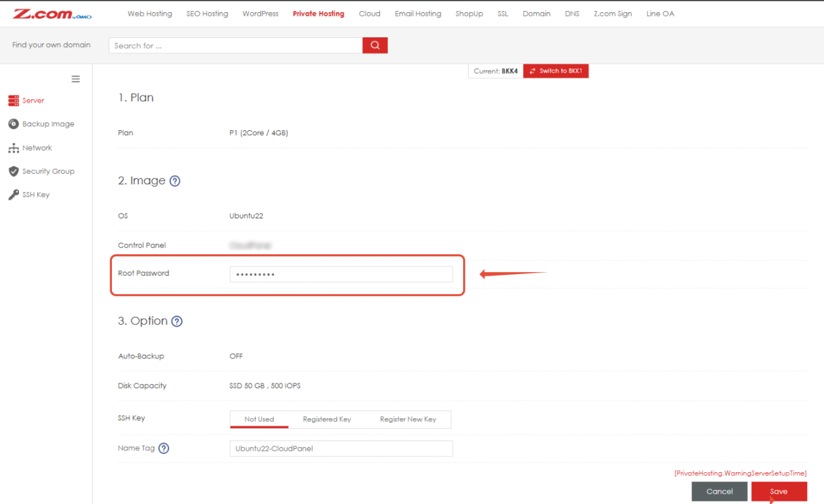The width and height of the screenshot is (824, 504).
Task: Open SSH Key label in sidebar
Action: click(x=36, y=195)
